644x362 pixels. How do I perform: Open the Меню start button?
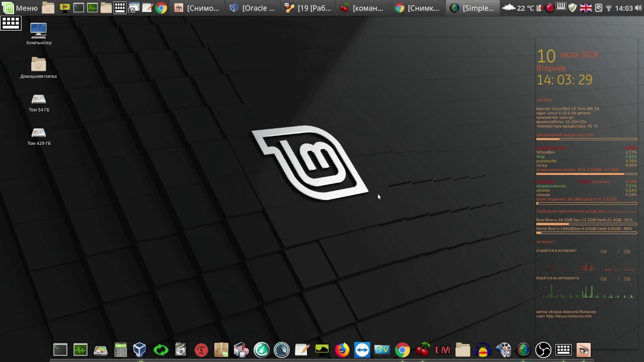20,8
